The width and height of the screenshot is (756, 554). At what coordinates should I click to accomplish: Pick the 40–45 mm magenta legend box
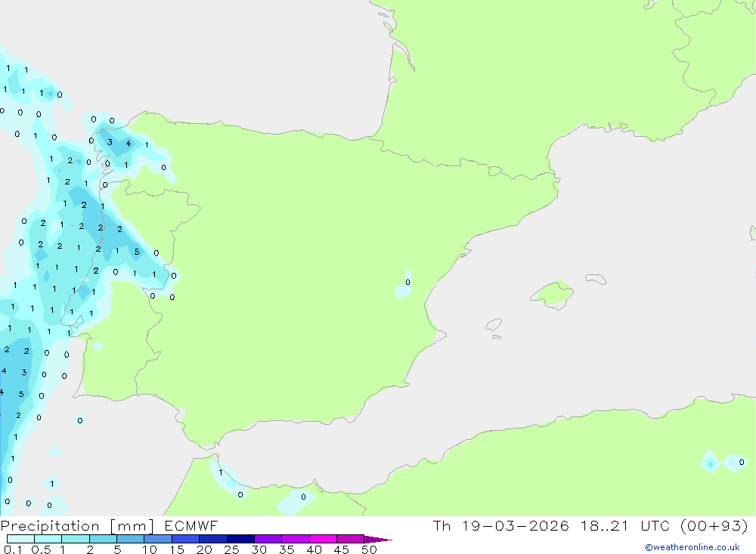(x=323, y=539)
